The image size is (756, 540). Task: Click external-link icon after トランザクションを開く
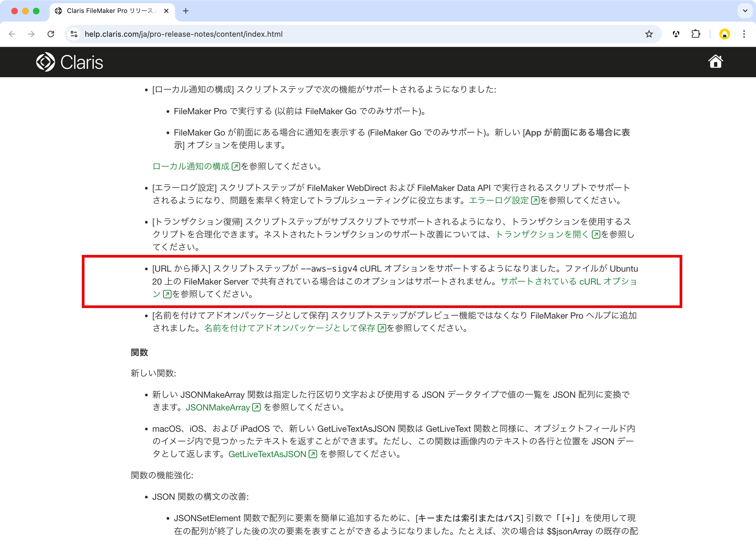596,235
